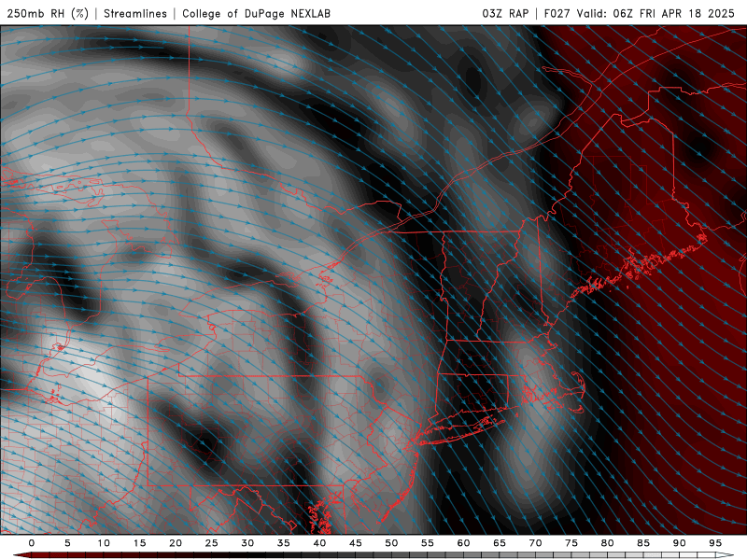Click the 70 label on the RH legend

(x=535, y=543)
